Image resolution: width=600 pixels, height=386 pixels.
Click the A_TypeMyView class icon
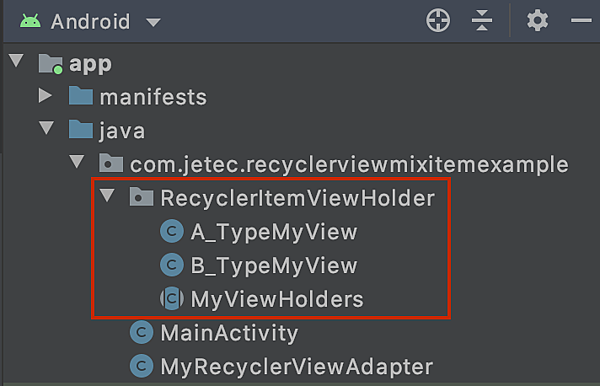click(x=172, y=231)
